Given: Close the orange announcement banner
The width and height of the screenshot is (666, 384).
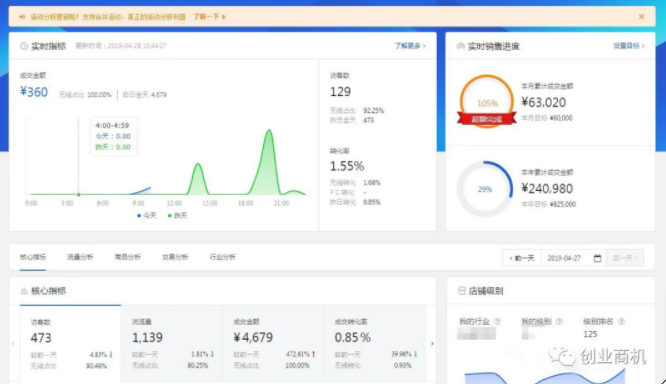Looking at the screenshot, I should click(x=641, y=17).
